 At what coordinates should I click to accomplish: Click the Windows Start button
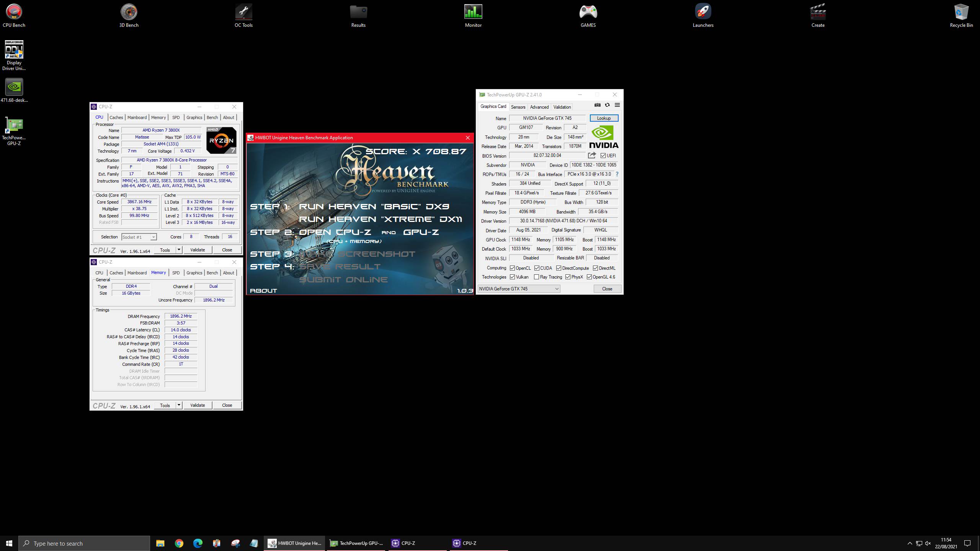pos(9,543)
